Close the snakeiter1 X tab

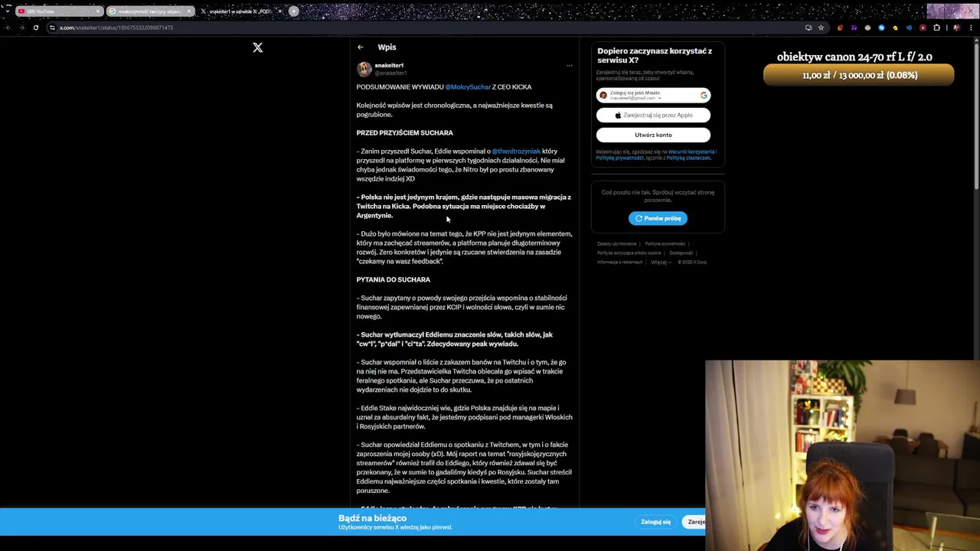click(x=280, y=11)
